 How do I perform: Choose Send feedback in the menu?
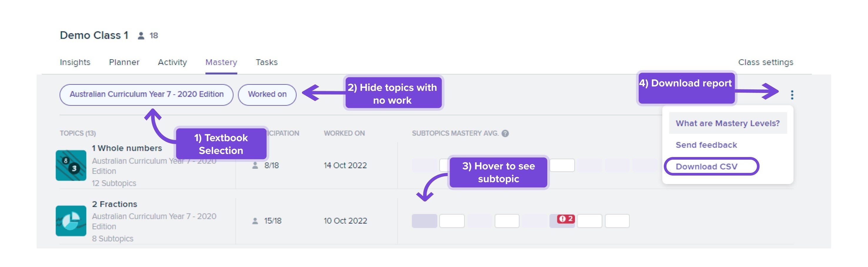[x=706, y=145]
